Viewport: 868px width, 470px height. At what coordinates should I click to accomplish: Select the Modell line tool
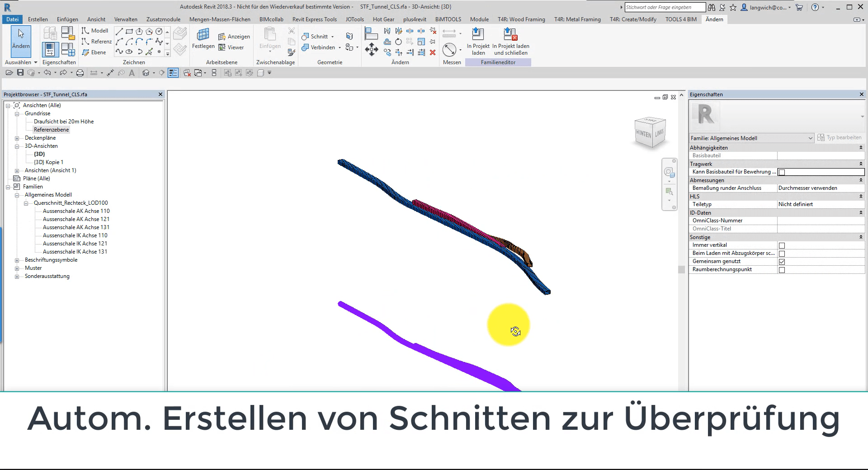pyautogui.click(x=95, y=31)
